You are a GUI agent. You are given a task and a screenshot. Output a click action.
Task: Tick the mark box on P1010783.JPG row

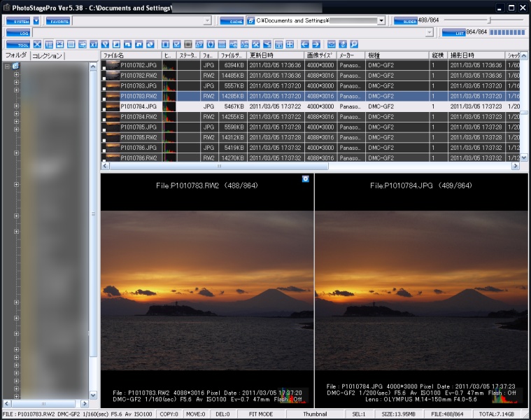coord(104,89)
